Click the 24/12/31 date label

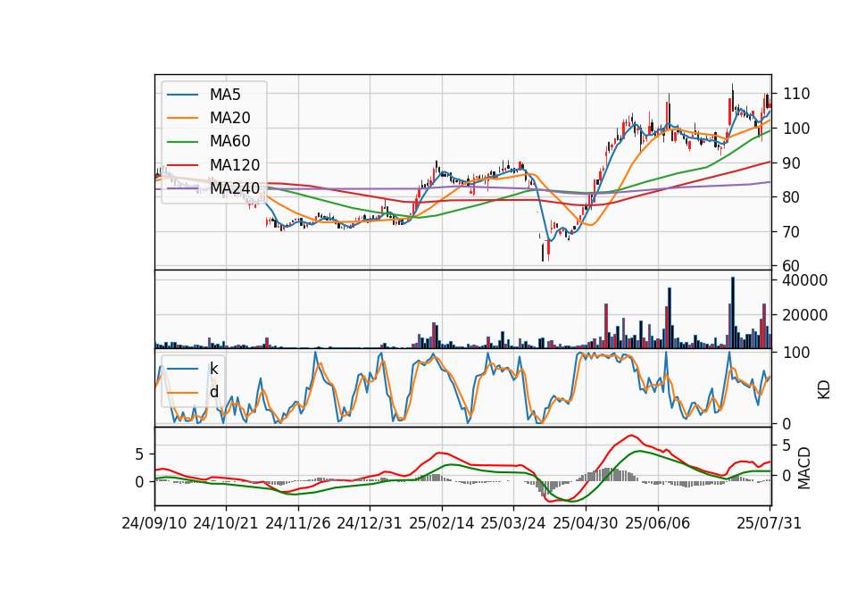370,524
